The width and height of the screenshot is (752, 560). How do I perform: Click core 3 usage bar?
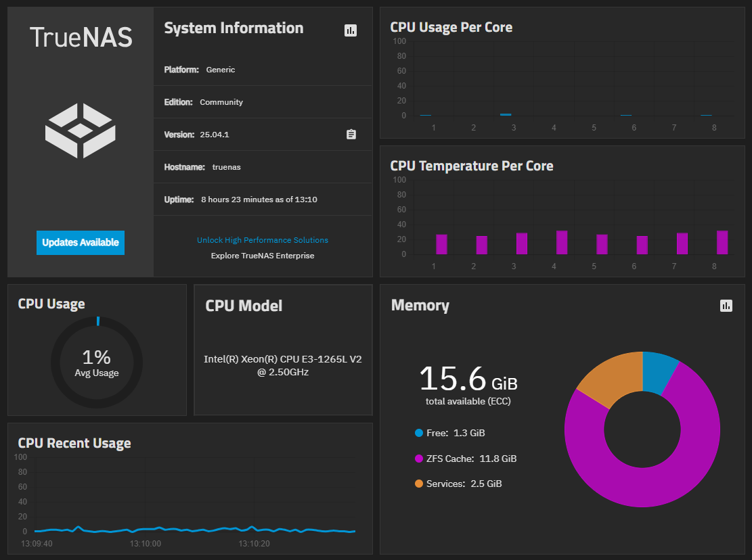(506, 114)
